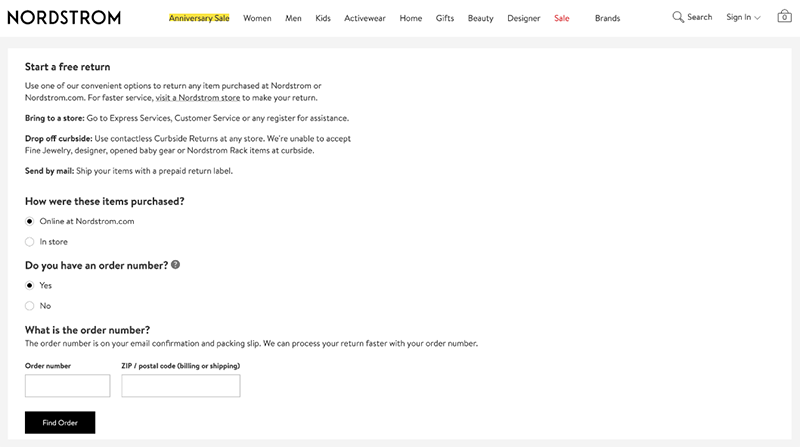800x447 pixels.
Task: Select the In store radio button
Action: [30, 242]
